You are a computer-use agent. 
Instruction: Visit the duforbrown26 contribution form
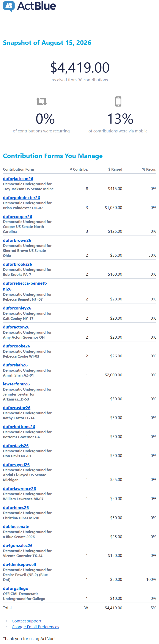[x=17, y=240]
